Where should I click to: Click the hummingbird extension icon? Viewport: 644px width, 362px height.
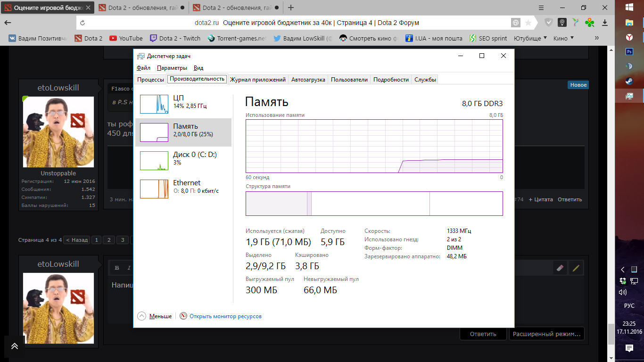tap(576, 23)
